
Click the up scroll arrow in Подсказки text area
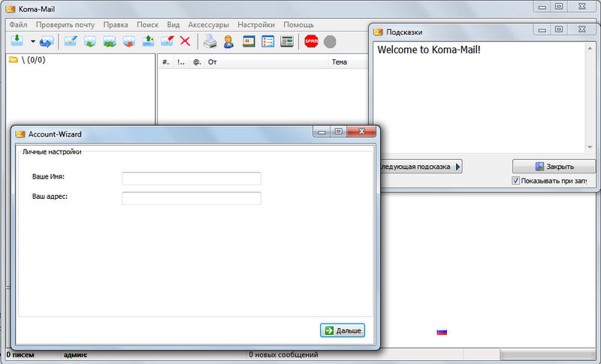590,47
